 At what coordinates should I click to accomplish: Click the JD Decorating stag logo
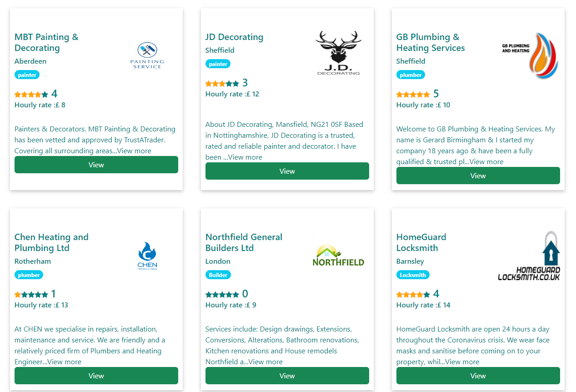[x=338, y=51]
